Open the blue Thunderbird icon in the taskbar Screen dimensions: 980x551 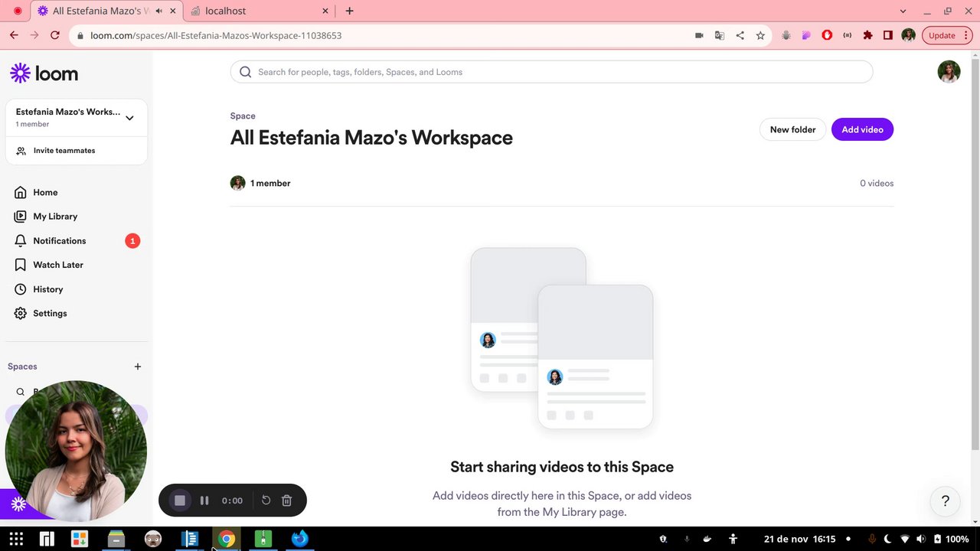coord(299,539)
